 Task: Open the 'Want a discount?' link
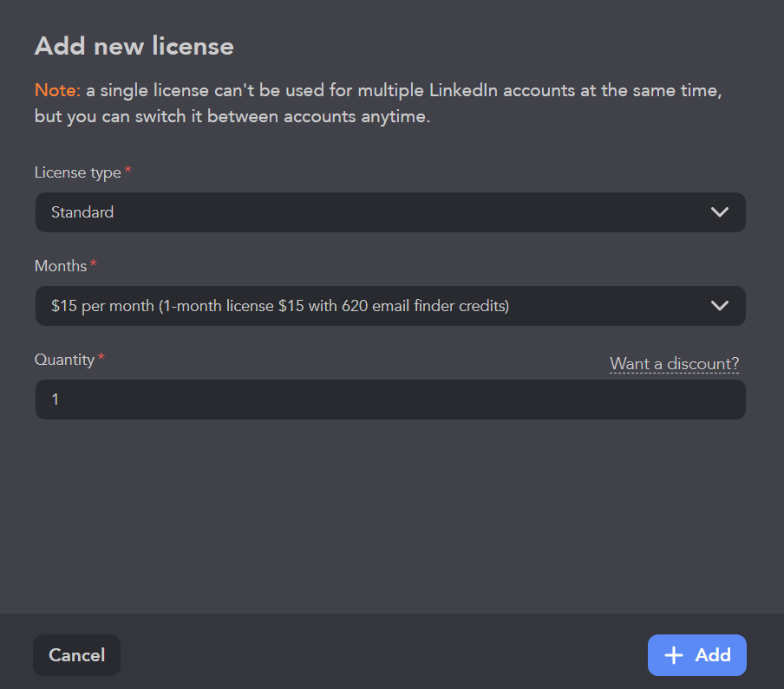(x=674, y=363)
